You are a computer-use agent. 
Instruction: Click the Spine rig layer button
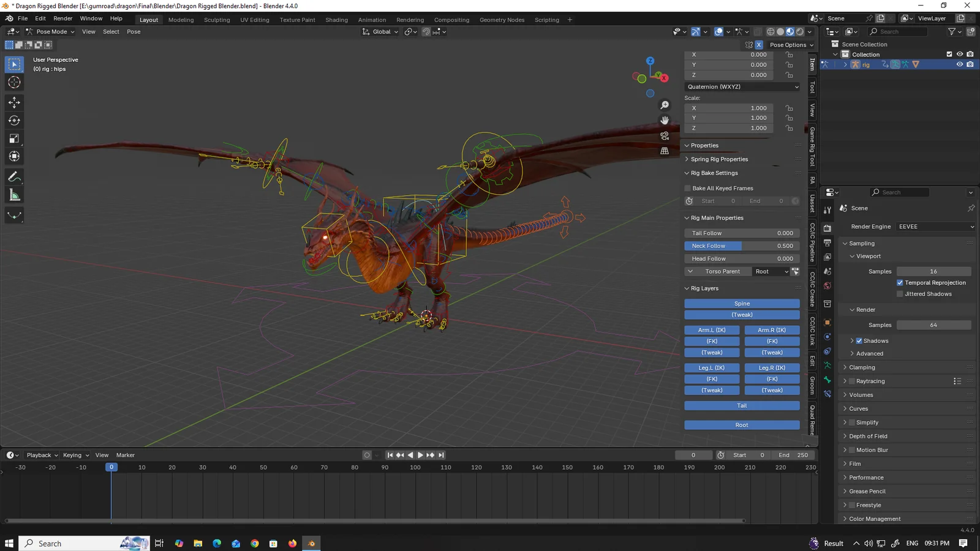click(742, 303)
